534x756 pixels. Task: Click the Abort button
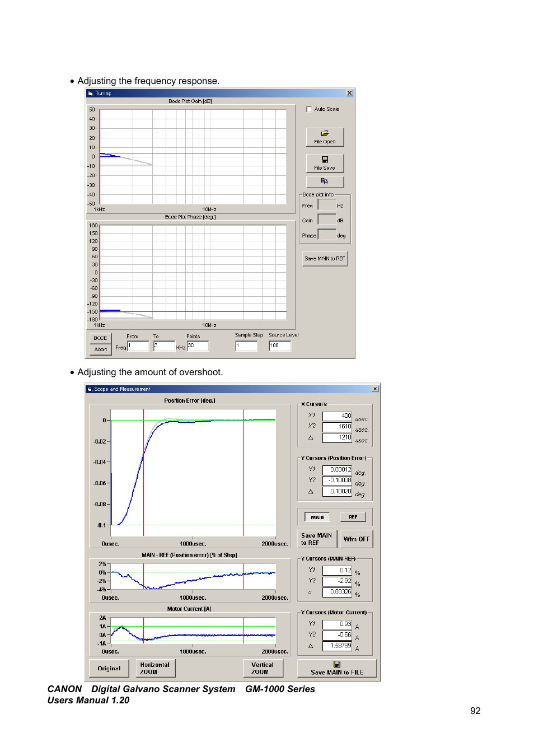[100, 349]
